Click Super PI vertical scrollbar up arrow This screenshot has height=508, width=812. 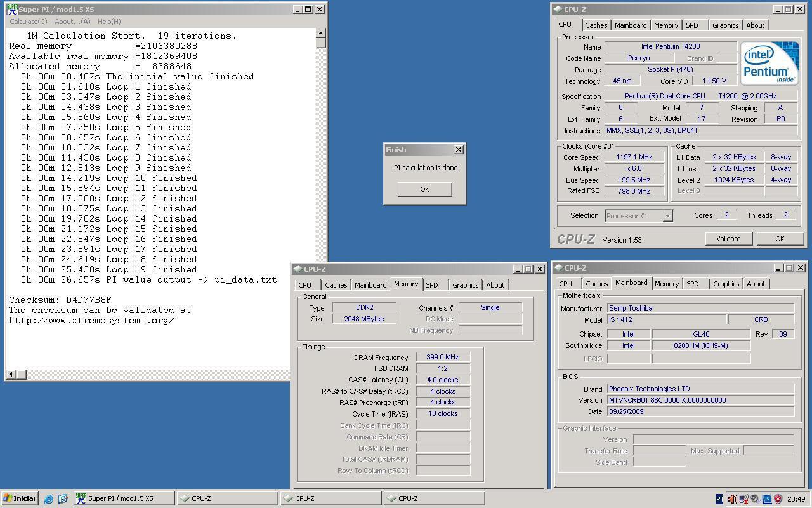[321, 33]
